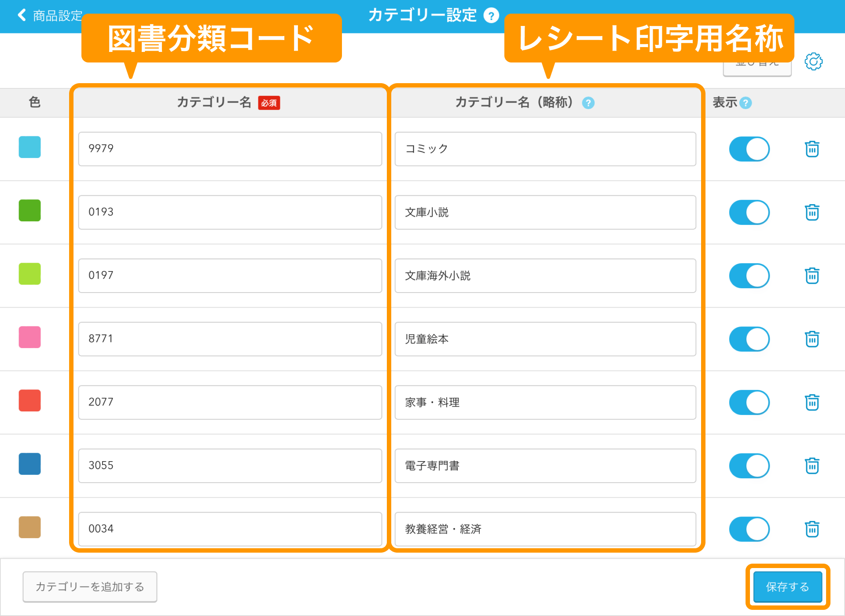Turn off display for 文庫小説 row
Screen dimensions: 845x616
pyautogui.click(x=749, y=212)
